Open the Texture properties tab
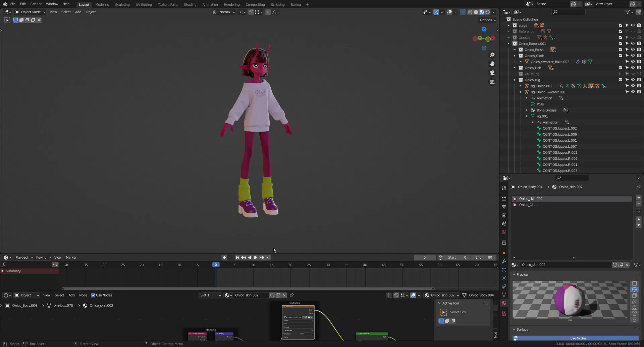This screenshot has height=347, width=644. [x=504, y=314]
